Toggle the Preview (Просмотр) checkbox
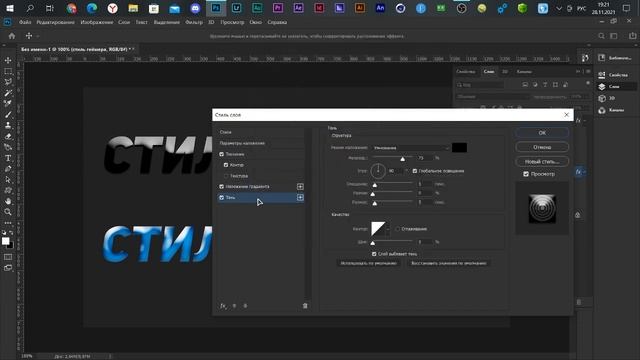640x360 pixels. tap(526, 174)
